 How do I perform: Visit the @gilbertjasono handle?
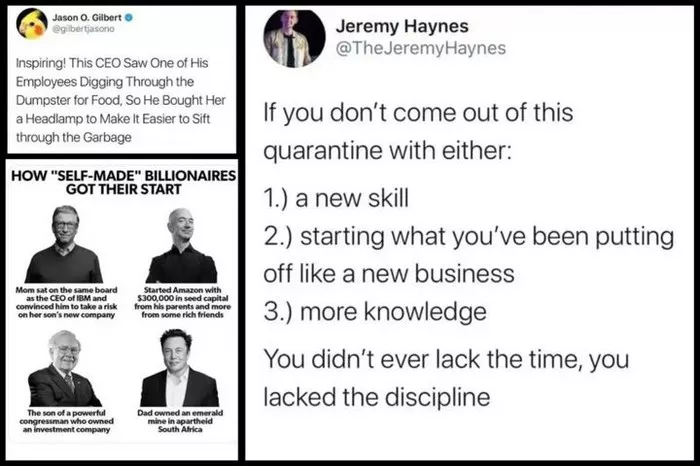[83, 29]
